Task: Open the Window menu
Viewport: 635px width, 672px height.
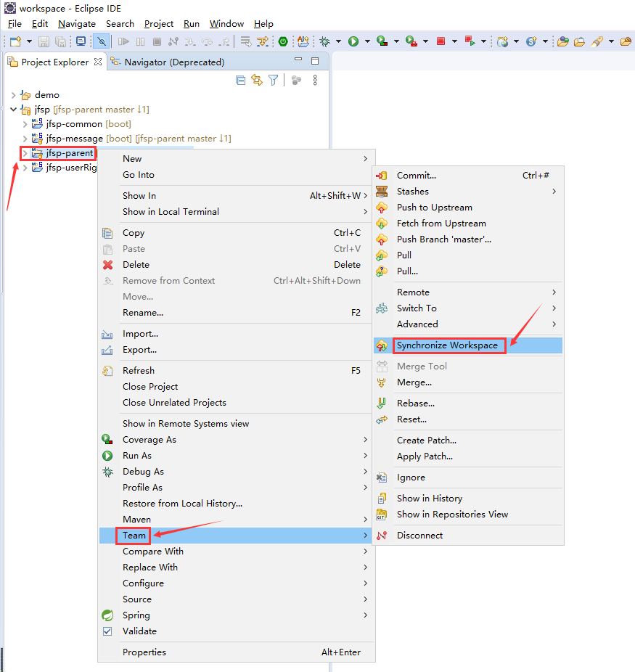Action: 226,23
